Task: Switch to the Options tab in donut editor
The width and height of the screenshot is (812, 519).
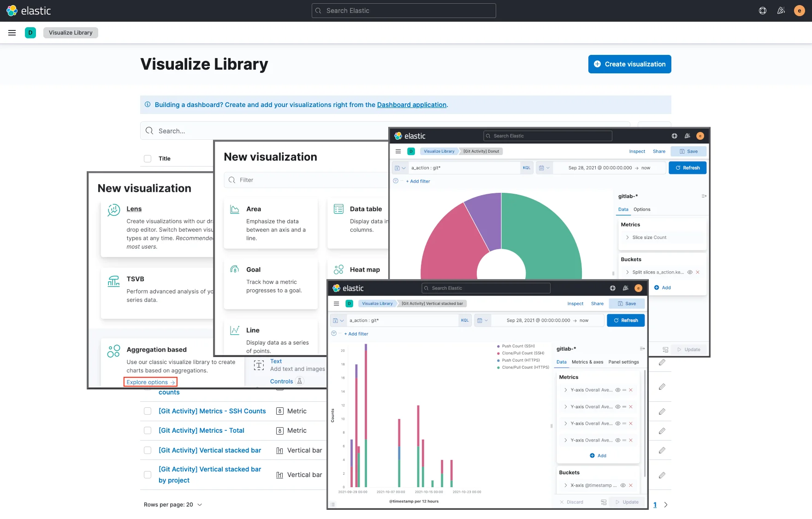Action: pyautogui.click(x=641, y=209)
